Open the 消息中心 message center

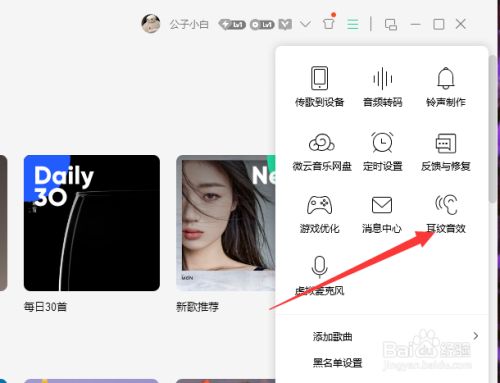point(382,214)
